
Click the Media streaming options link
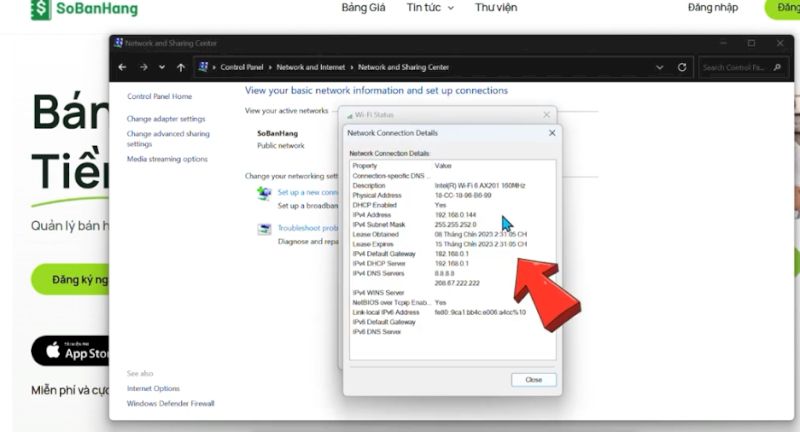coord(167,159)
